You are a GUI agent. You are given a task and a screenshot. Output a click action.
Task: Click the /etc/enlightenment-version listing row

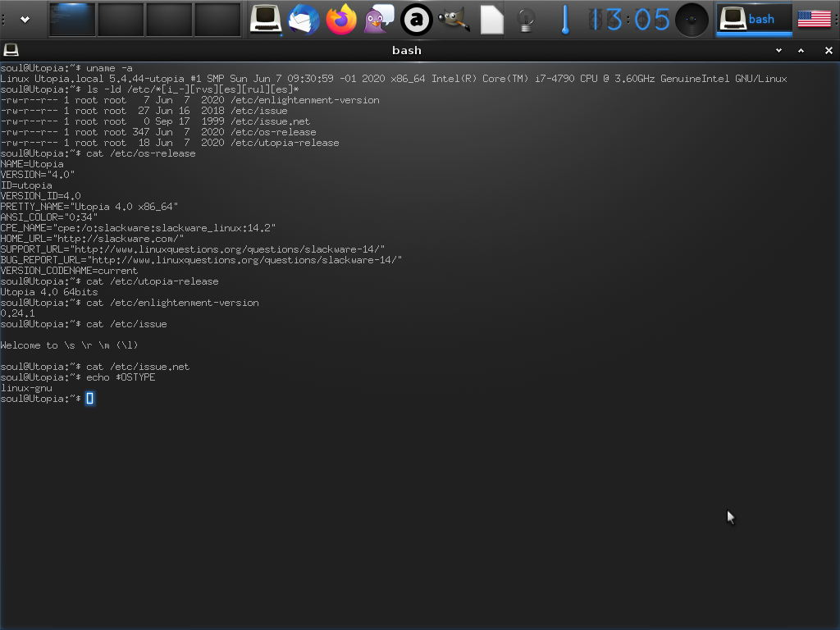coord(189,100)
